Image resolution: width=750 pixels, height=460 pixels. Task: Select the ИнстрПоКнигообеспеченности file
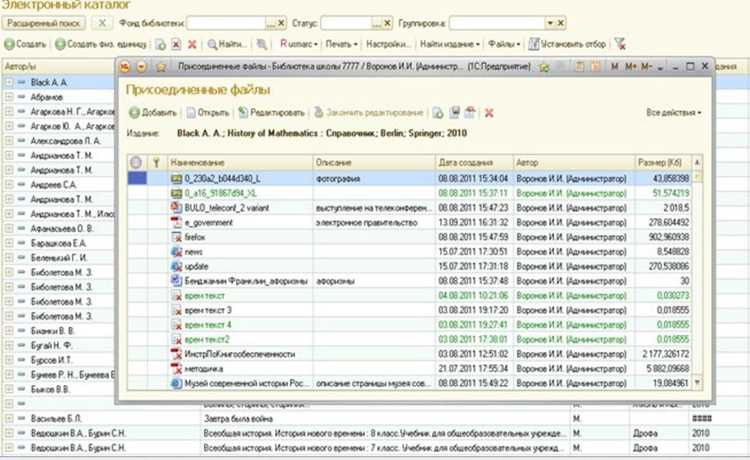pyautogui.click(x=410, y=354)
